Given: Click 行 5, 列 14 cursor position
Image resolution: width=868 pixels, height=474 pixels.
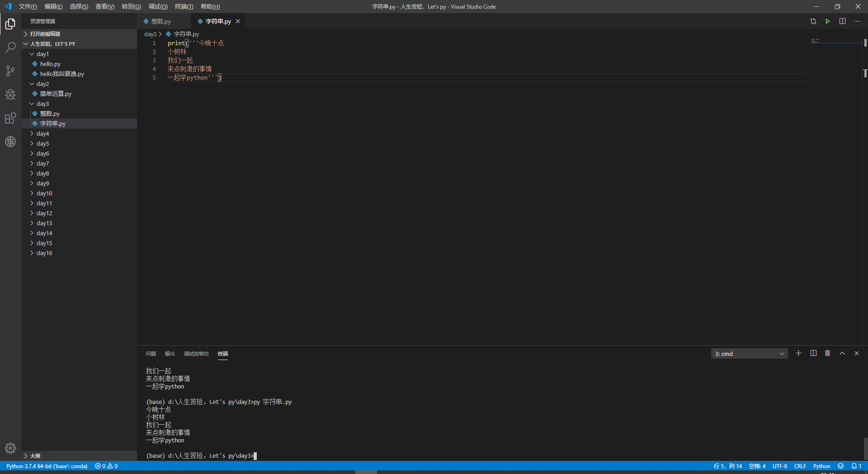Looking at the screenshot, I should (728, 466).
